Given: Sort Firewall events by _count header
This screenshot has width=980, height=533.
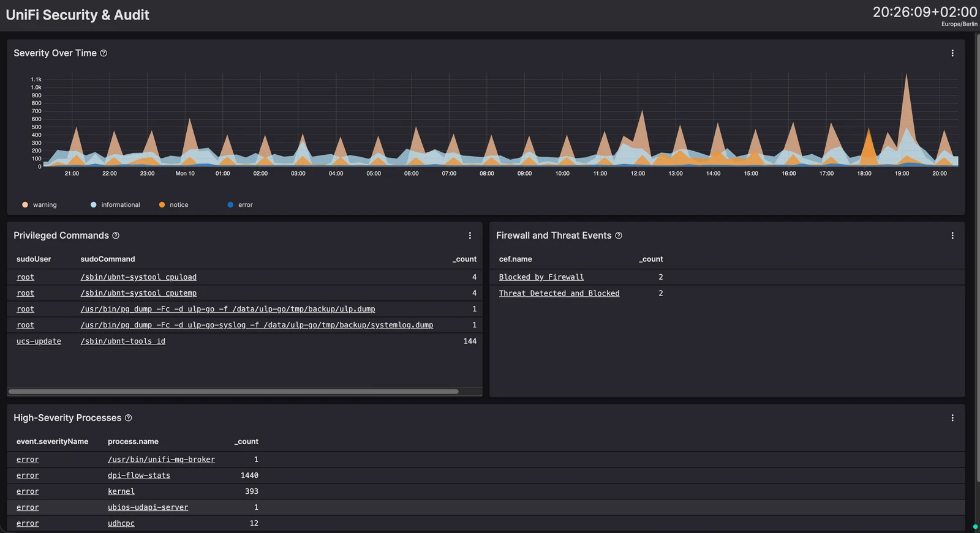Looking at the screenshot, I should pyautogui.click(x=651, y=259).
